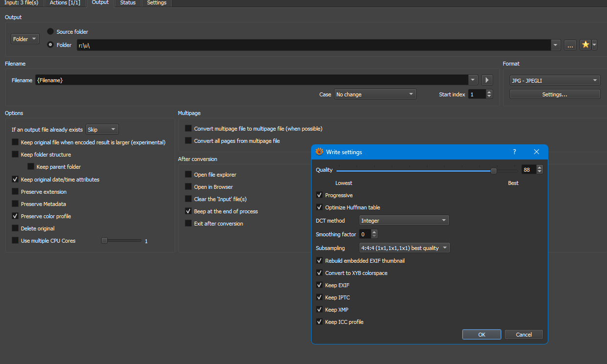Select the Source folder radio button
Screen dimensions: 607x364
[x=50, y=32]
